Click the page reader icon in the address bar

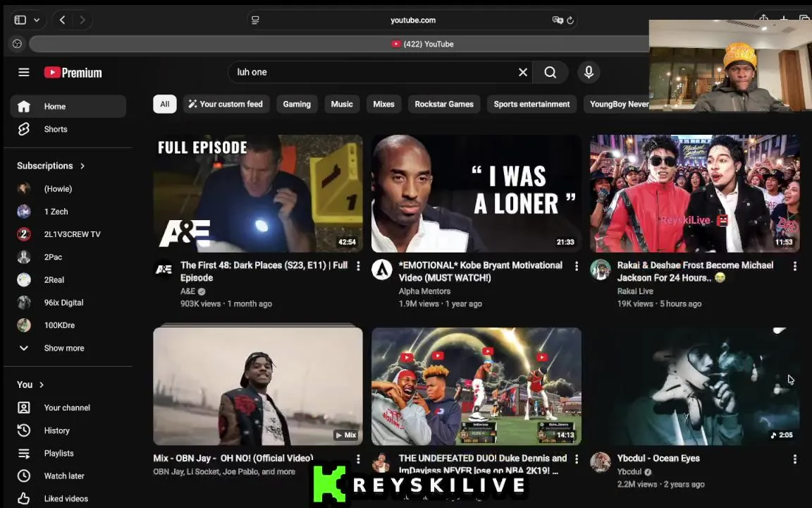tap(255, 20)
